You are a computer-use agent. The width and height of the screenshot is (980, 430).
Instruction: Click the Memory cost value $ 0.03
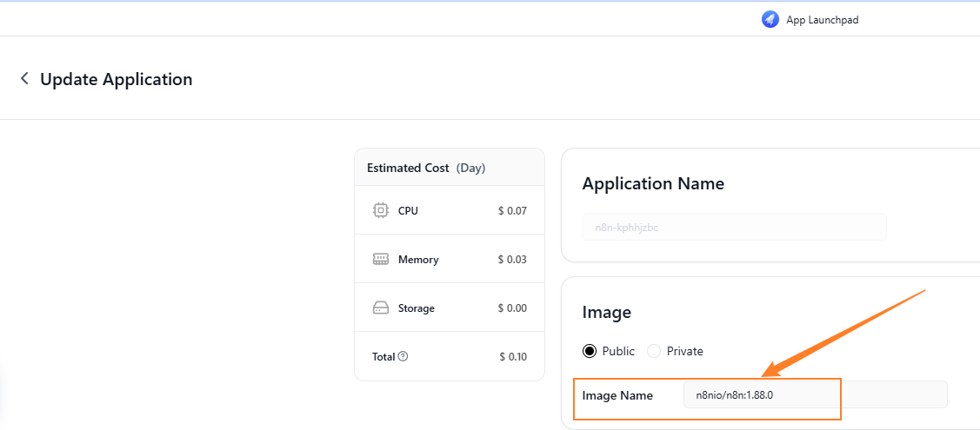(512, 260)
